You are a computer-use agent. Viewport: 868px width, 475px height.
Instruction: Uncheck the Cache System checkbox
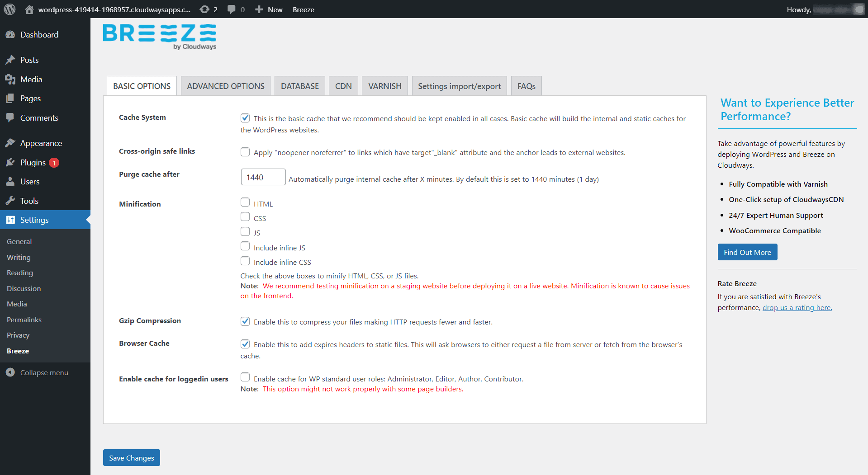pyautogui.click(x=245, y=118)
